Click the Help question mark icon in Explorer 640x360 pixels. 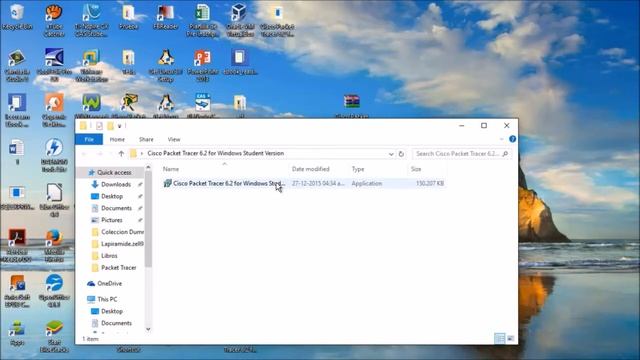pos(513,140)
